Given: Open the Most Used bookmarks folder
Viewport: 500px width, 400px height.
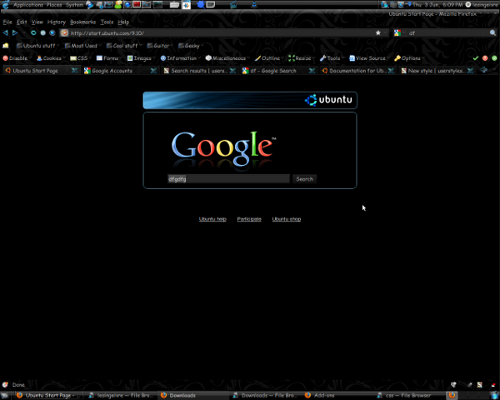Looking at the screenshot, I should [82, 46].
